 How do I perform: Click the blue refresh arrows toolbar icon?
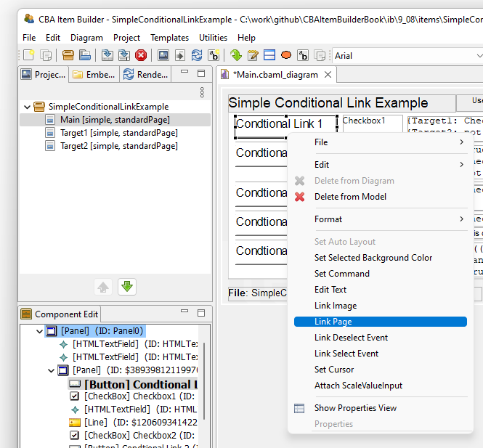[x=197, y=55]
